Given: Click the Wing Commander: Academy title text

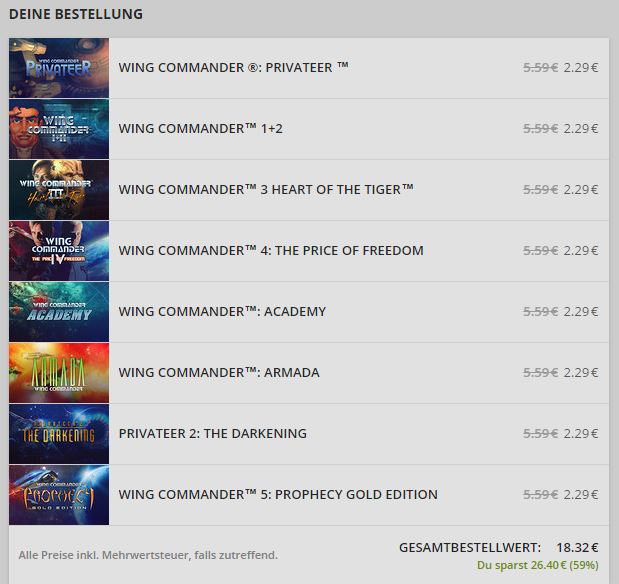Looking at the screenshot, I should click(222, 312).
